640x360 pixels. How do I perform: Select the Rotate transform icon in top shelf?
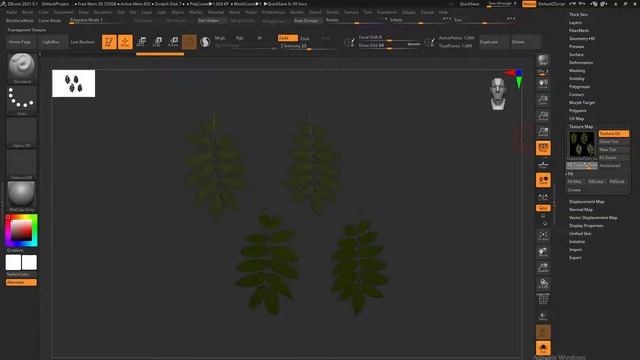point(173,42)
